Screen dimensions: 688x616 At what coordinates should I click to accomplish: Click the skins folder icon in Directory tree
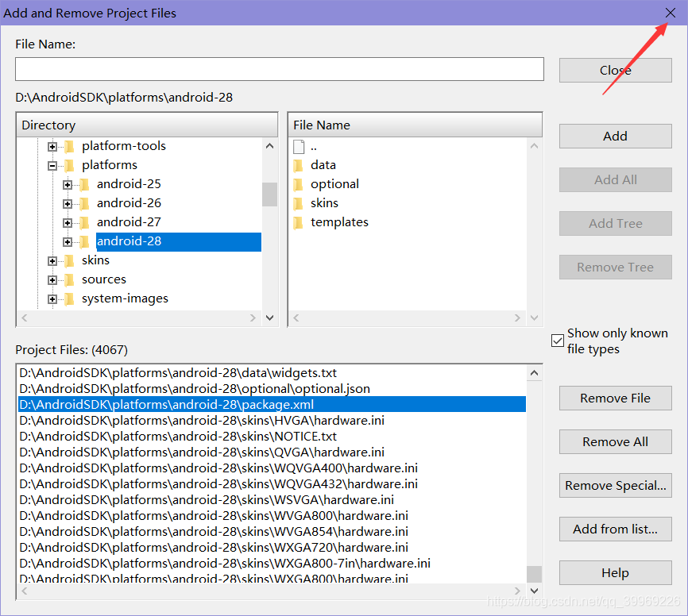pos(69,261)
